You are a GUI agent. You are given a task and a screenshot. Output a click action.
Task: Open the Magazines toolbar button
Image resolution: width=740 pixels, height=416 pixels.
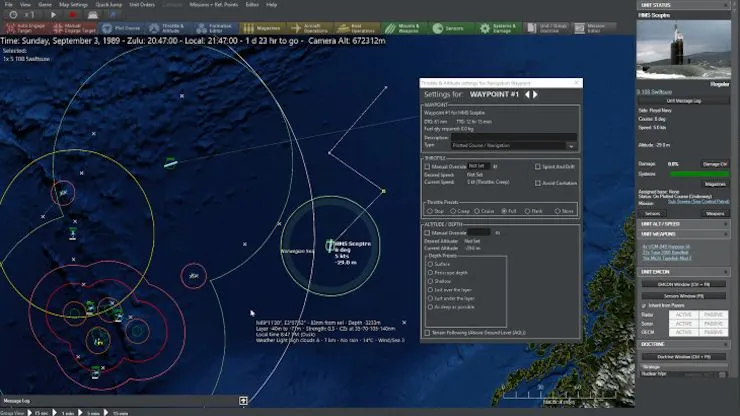[262, 28]
